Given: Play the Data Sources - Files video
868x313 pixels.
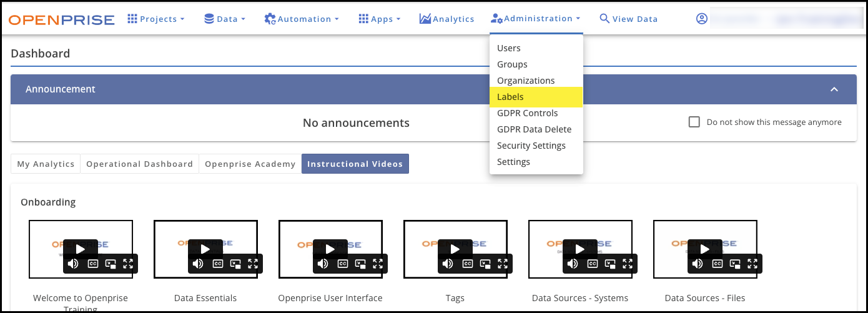Looking at the screenshot, I should pos(705,249).
